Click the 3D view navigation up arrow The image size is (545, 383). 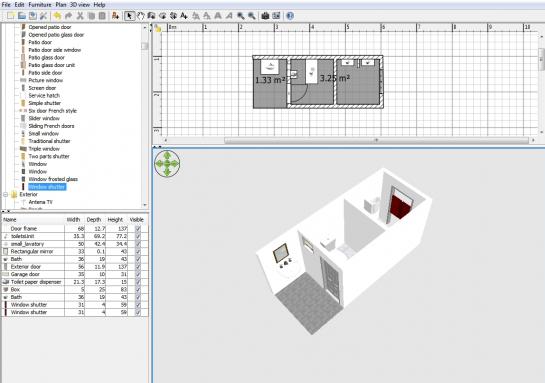[x=167, y=155]
